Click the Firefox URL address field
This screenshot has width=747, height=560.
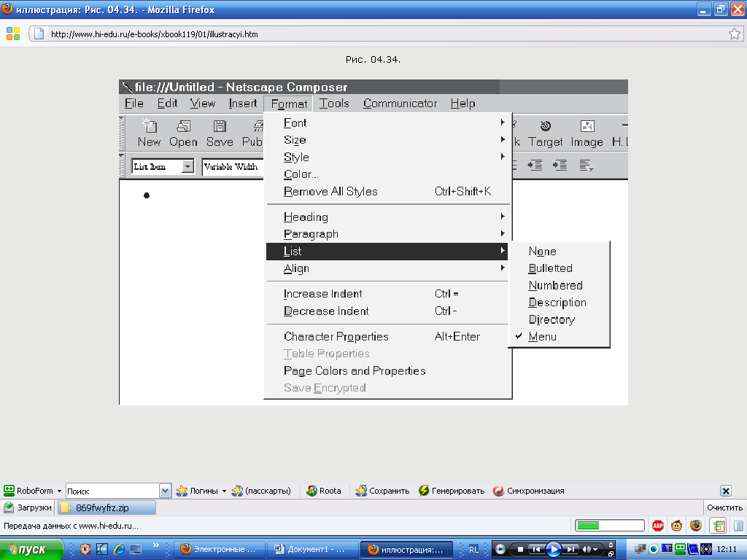click(x=386, y=34)
